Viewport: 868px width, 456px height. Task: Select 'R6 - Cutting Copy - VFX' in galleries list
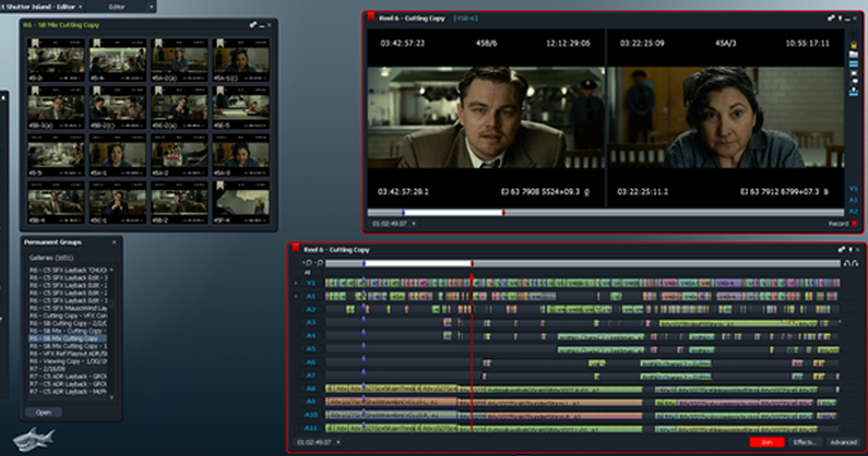(x=68, y=315)
